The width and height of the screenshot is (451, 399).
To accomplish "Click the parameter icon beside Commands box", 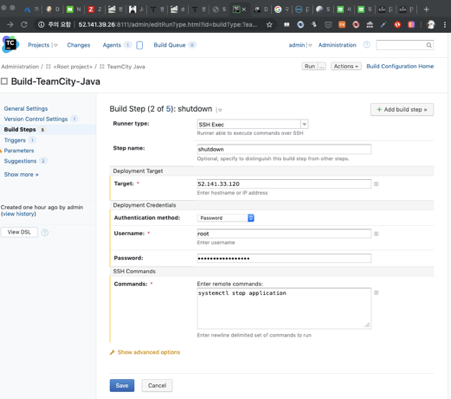I will 376,293.
